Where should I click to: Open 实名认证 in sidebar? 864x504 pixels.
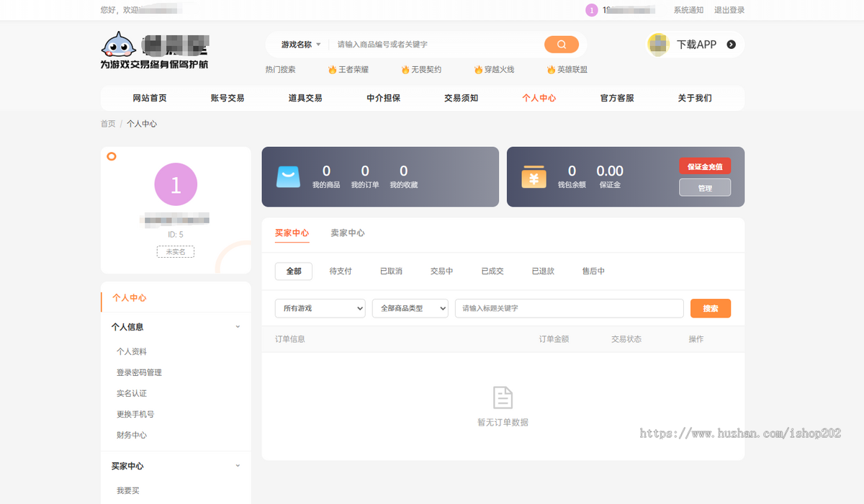[132, 393]
